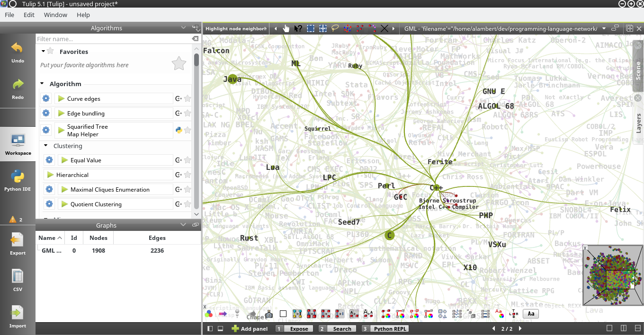Select the lasso selection tool
Screen dimensions: 644x335
(x=335, y=28)
